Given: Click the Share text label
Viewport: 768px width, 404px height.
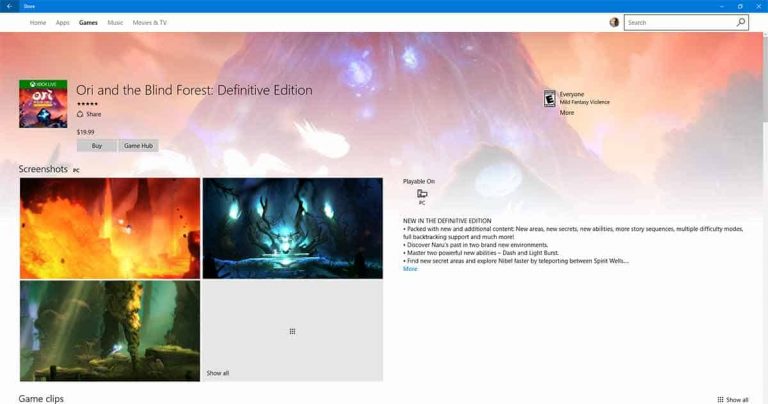Looking at the screenshot, I should [94, 114].
